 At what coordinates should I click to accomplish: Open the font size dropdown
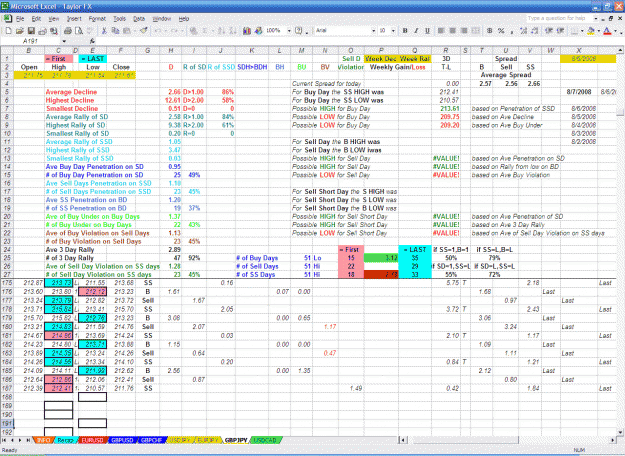point(393,31)
